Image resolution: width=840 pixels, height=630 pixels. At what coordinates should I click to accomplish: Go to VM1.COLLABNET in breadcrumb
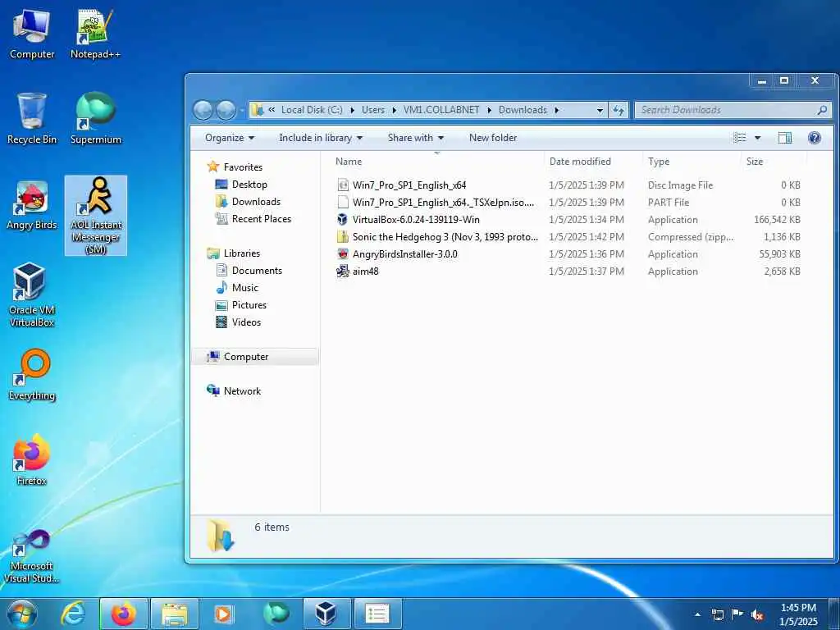441,110
